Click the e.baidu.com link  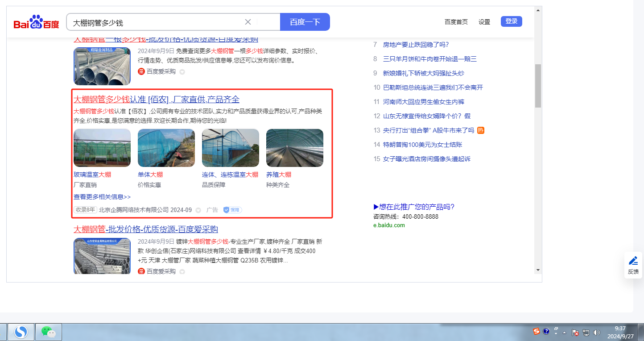(389, 225)
